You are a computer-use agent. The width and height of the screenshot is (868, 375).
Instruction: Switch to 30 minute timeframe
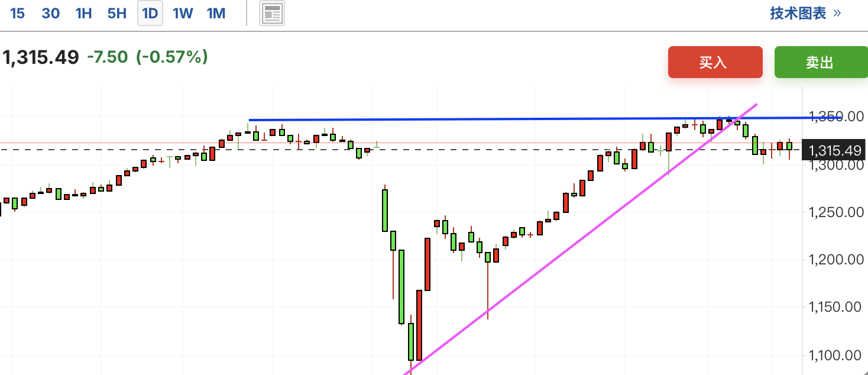pos(51,14)
